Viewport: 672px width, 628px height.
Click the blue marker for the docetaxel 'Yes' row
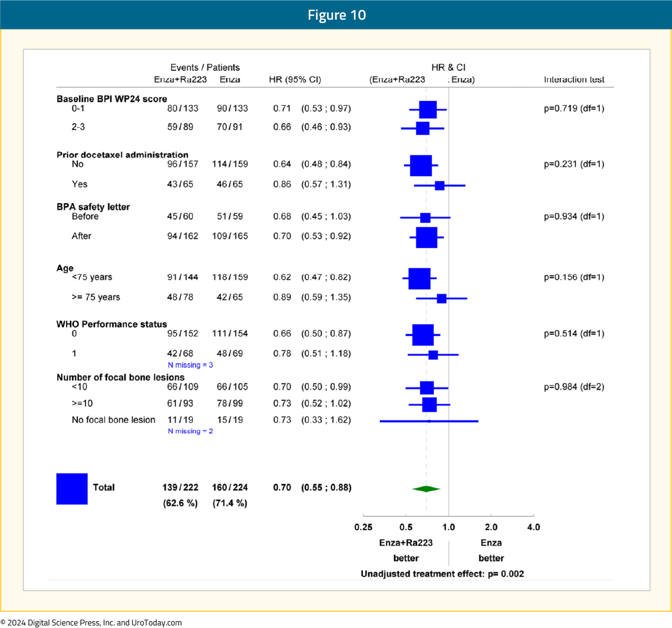(439, 185)
